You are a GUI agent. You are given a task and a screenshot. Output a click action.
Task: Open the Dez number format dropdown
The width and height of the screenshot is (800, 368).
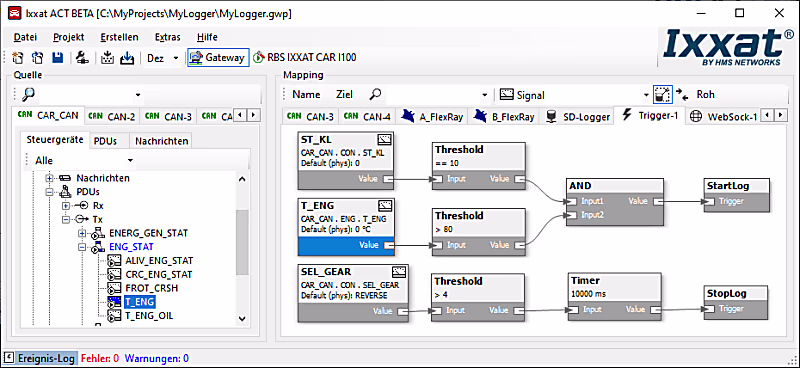[176, 58]
